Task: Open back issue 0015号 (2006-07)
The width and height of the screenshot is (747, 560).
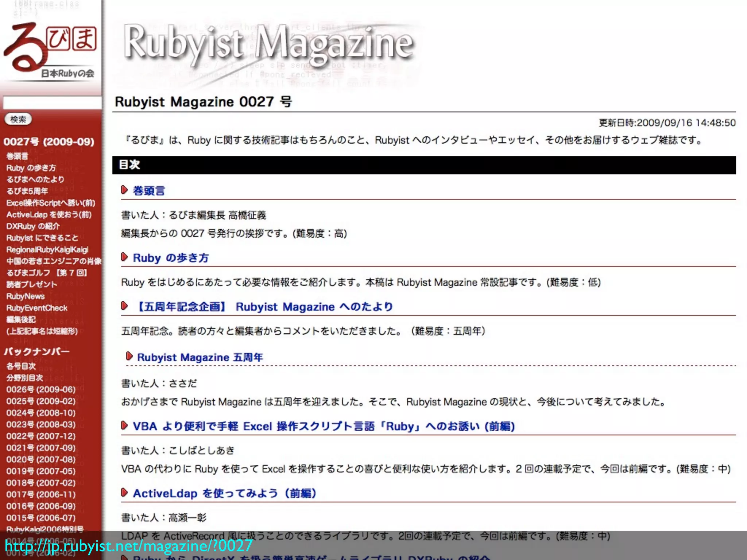Action: [x=41, y=518]
